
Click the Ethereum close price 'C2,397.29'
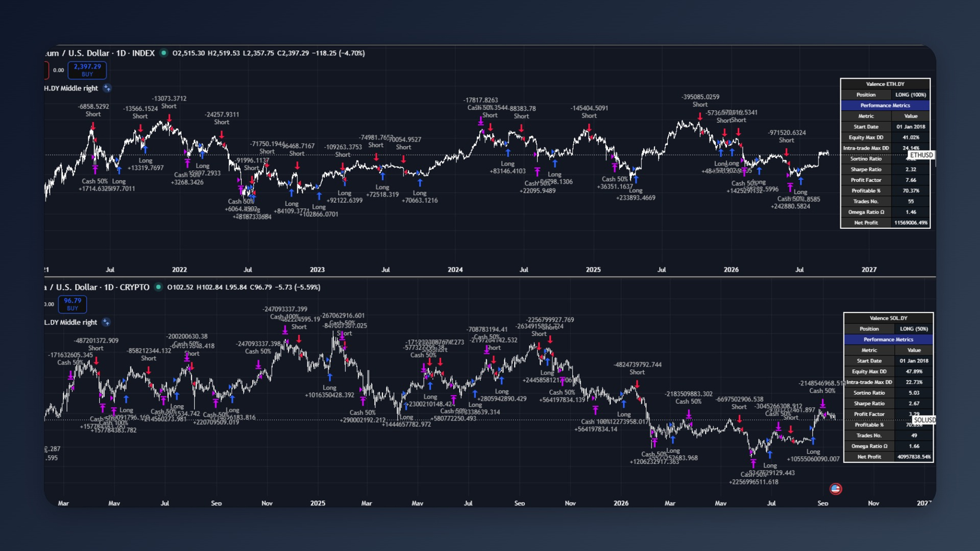pos(293,53)
